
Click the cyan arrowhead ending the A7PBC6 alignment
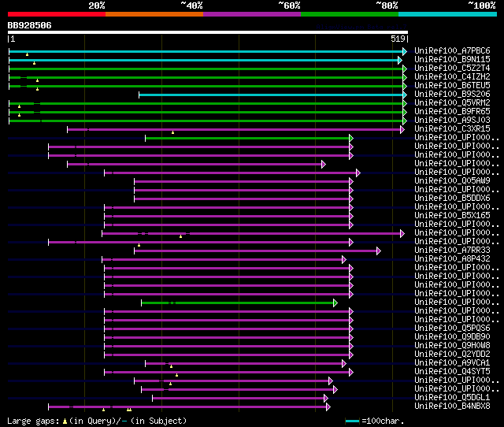[x=405, y=51]
